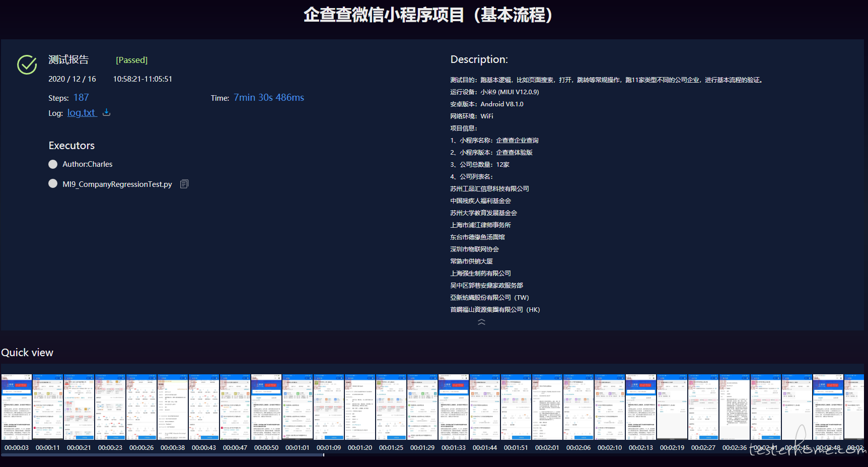Click company name 深圳市物联网协会
This screenshot has height=467, width=868.
(474, 249)
